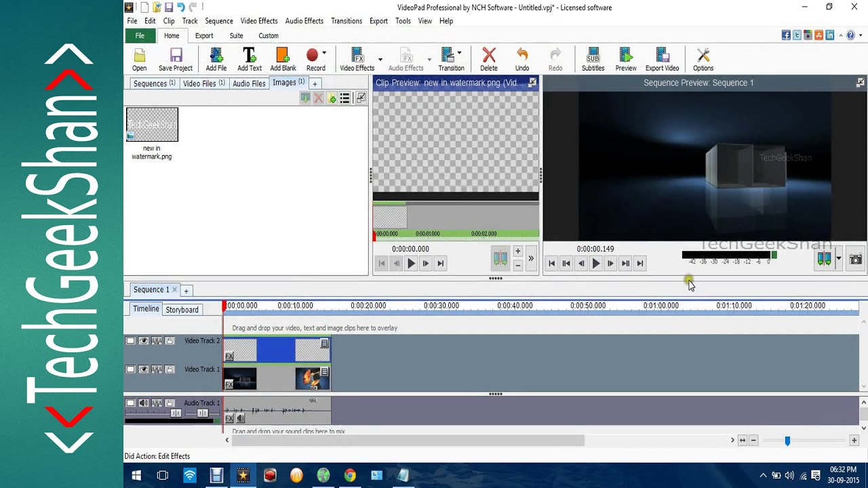Switch to the Storyboard view tab
Viewport: 868px width, 488px height.
[x=182, y=310]
